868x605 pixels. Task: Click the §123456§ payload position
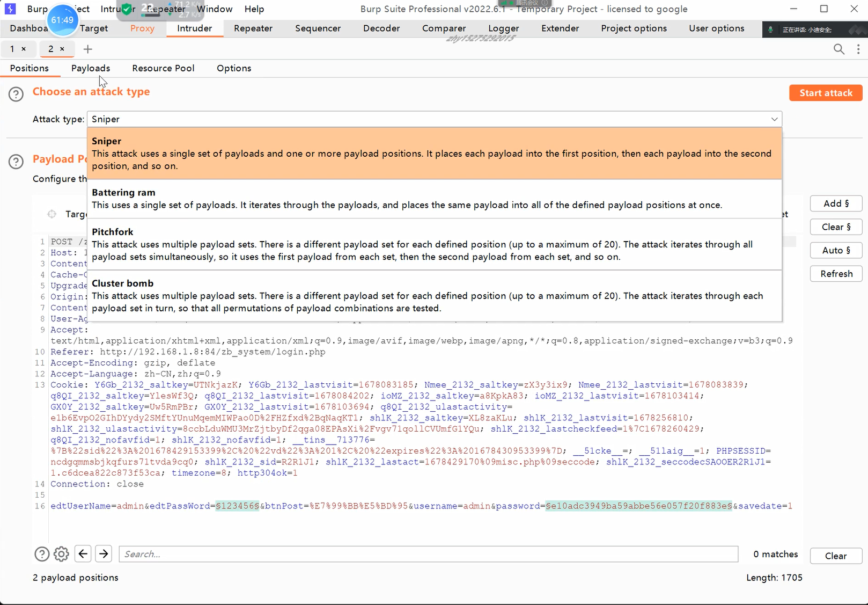click(x=238, y=506)
